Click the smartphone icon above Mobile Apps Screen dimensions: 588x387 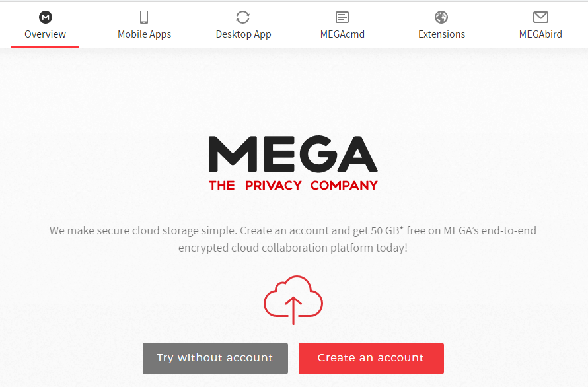coord(144,17)
